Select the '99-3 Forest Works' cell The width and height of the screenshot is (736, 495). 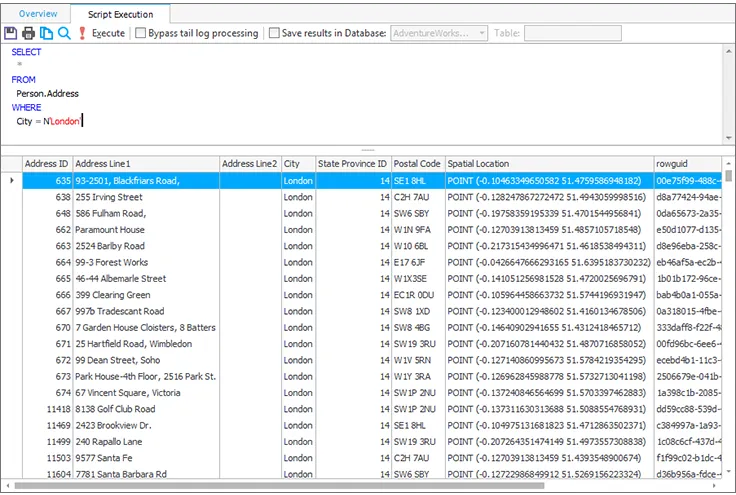click(x=146, y=262)
